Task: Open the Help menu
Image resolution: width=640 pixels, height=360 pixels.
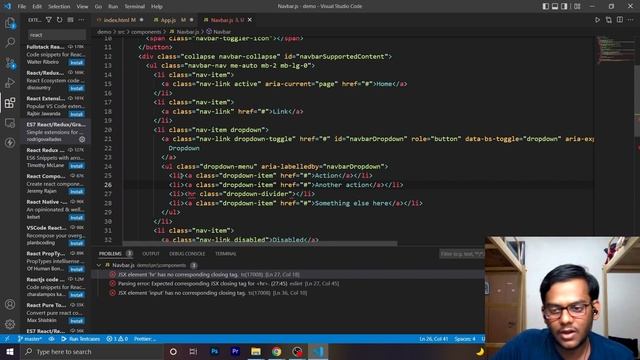Action: click(157, 6)
